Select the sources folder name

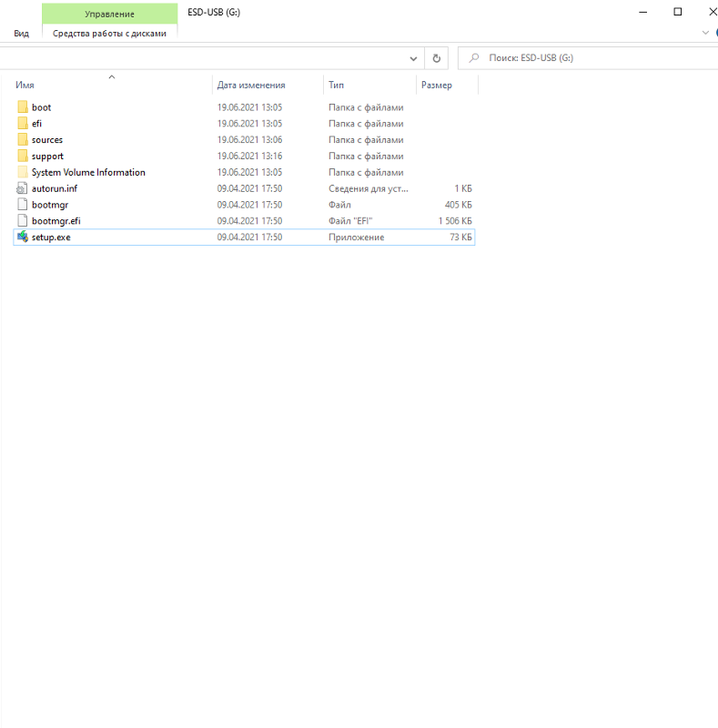click(47, 140)
